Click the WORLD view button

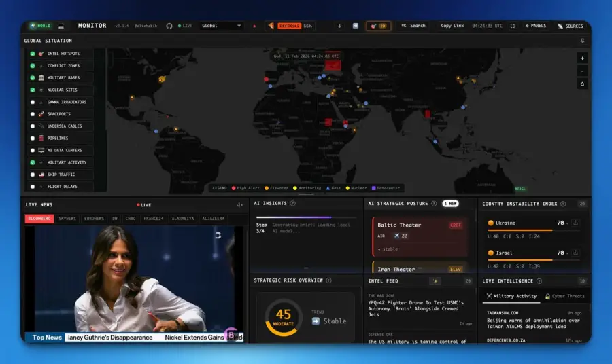click(41, 26)
